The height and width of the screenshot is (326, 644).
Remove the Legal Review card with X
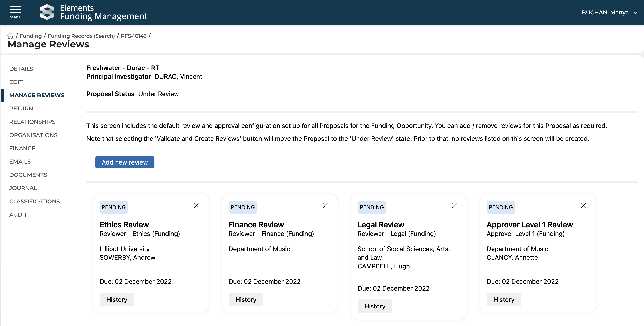(x=454, y=206)
